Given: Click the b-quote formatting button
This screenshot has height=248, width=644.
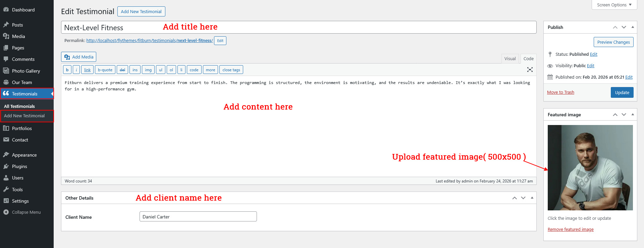Looking at the screenshot, I should (x=105, y=70).
